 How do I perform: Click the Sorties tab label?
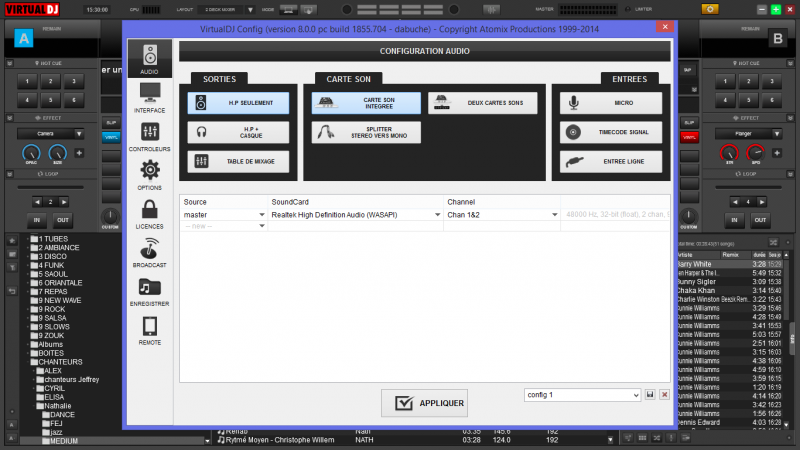click(219, 79)
